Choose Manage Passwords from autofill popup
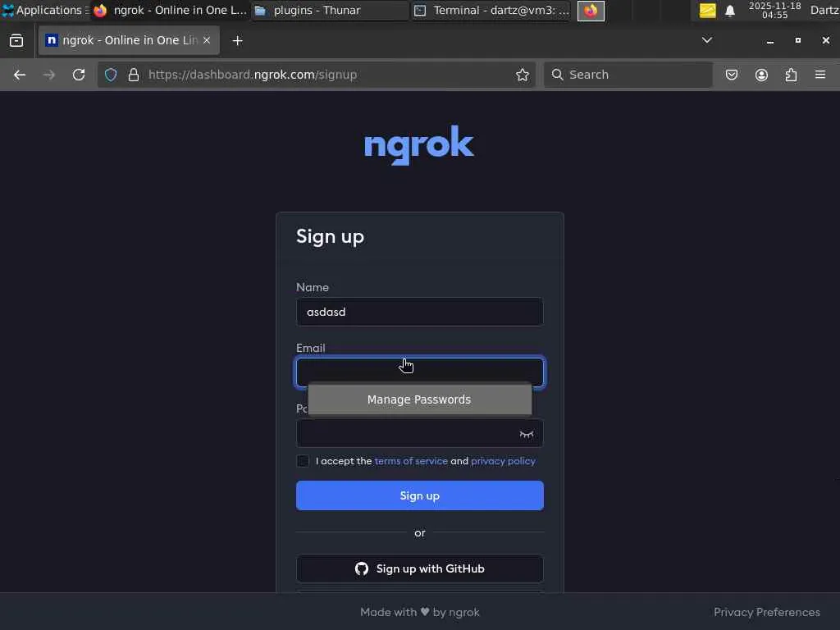Image resolution: width=840 pixels, height=630 pixels. coord(419,399)
